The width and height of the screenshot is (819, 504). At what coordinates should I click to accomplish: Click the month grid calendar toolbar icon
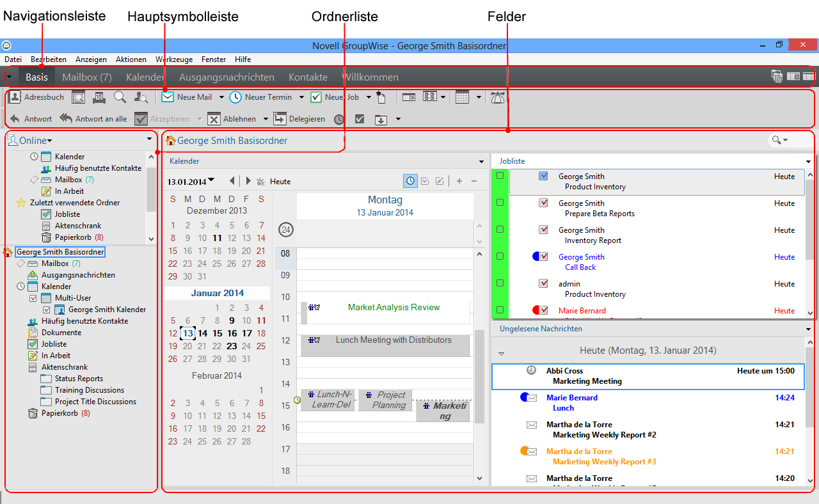pos(462,97)
